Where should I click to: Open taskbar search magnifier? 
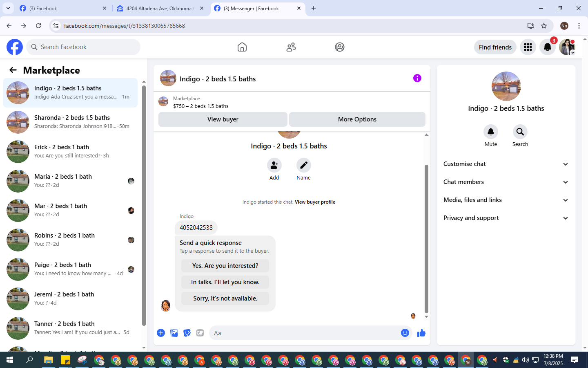click(29, 360)
